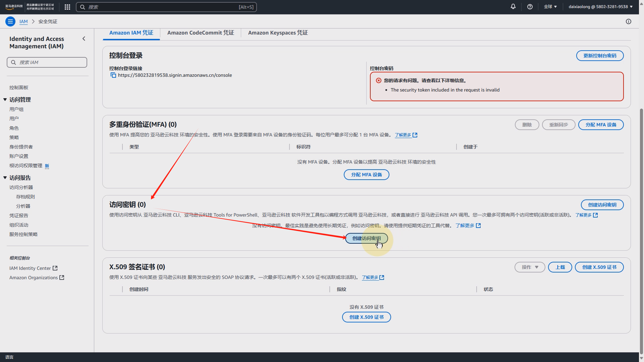Click the centered 创建访问密钥 button
The height and width of the screenshot is (362, 644).
tap(366, 238)
